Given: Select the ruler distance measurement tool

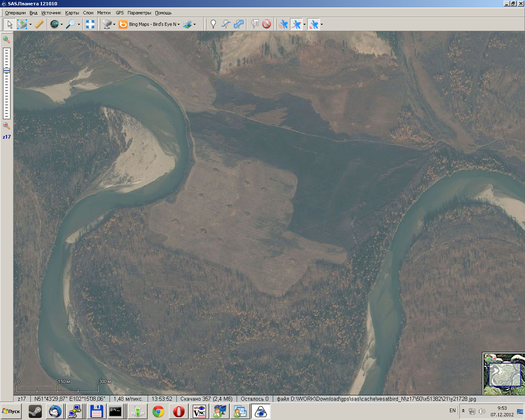Looking at the screenshot, I should (x=39, y=24).
